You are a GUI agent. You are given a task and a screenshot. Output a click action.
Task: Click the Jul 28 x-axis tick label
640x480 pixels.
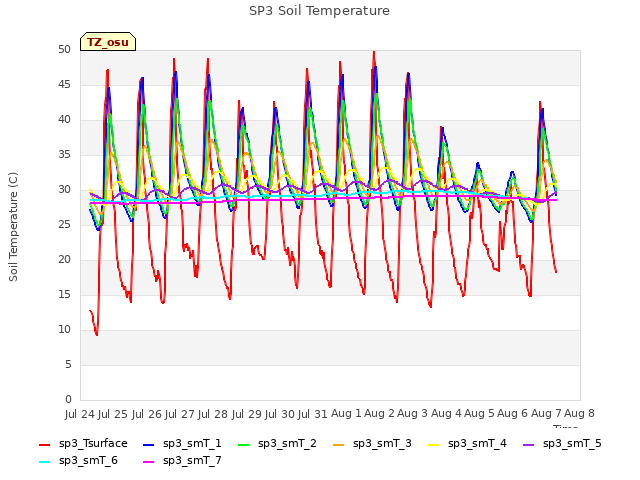click(x=213, y=414)
